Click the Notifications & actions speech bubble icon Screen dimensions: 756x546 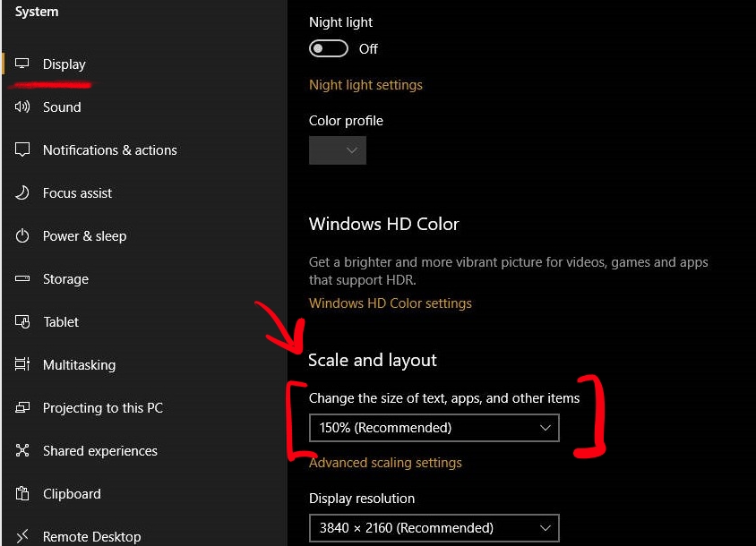coord(22,149)
